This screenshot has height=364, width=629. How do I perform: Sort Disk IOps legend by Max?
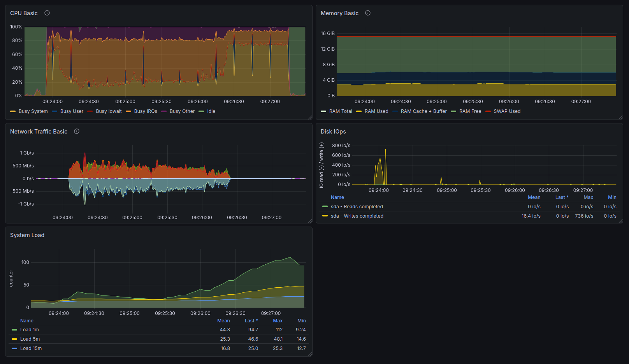[x=588, y=197]
